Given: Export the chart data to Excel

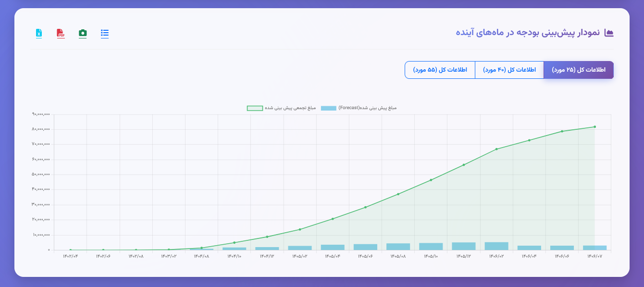Looking at the screenshot, I should point(39,33).
